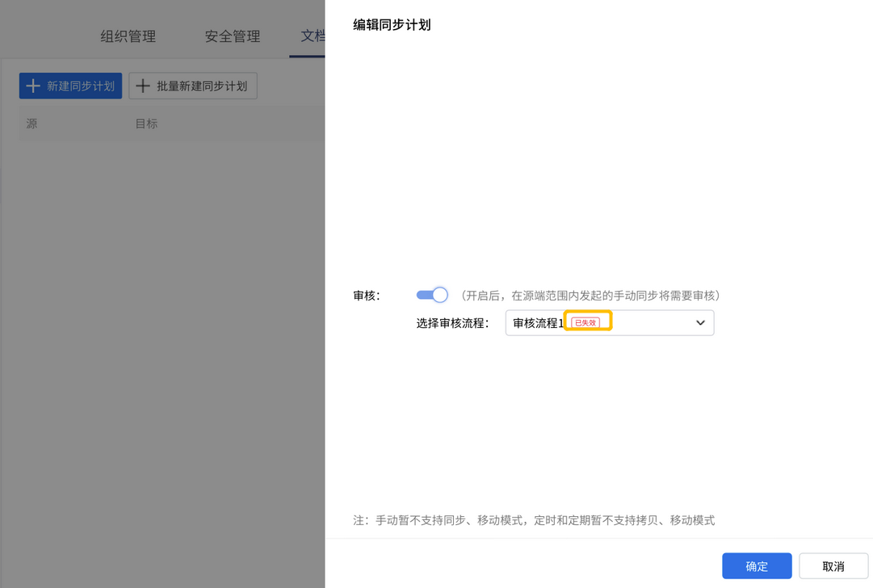Click the 编辑同步计划 panel title
Image resolution: width=873 pixels, height=588 pixels.
(392, 25)
